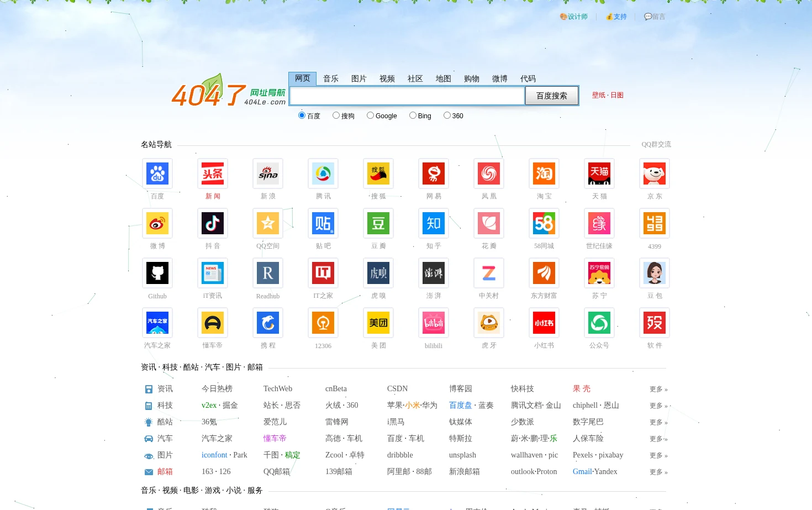812x510 pixels.
Task: Switch to the 地图 search tab
Action: [x=444, y=78]
